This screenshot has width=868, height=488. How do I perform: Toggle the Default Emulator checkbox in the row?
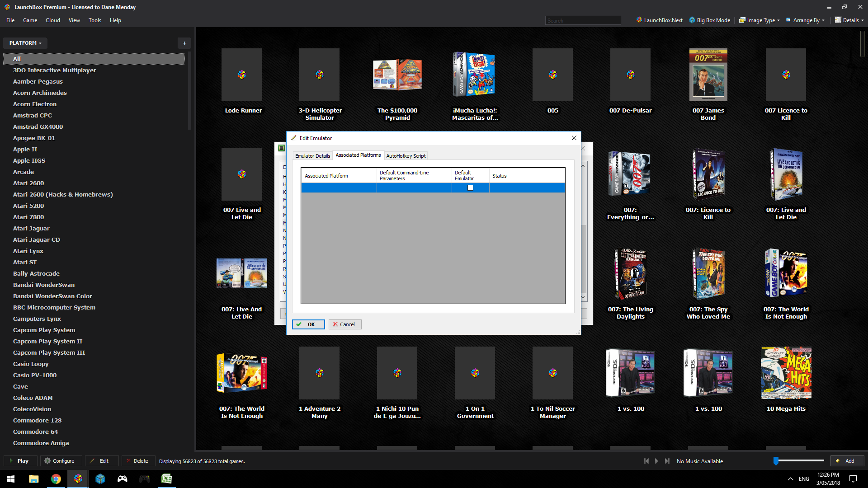[x=470, y=188]
